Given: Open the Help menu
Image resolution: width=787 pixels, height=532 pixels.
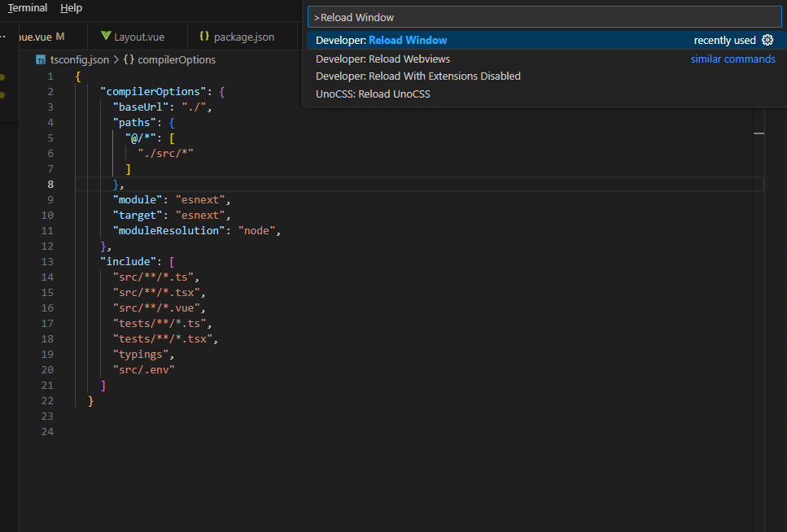Looking at the screenshot, I should tap(71, 7).
